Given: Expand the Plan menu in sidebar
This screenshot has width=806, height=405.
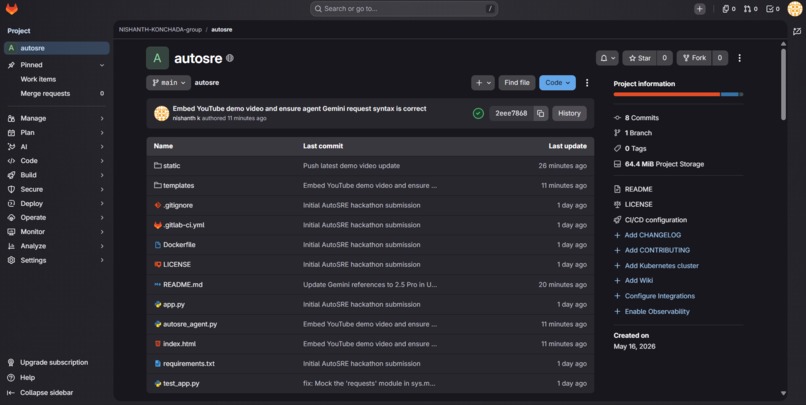Looking at the screenshot, I should [57, 133].
